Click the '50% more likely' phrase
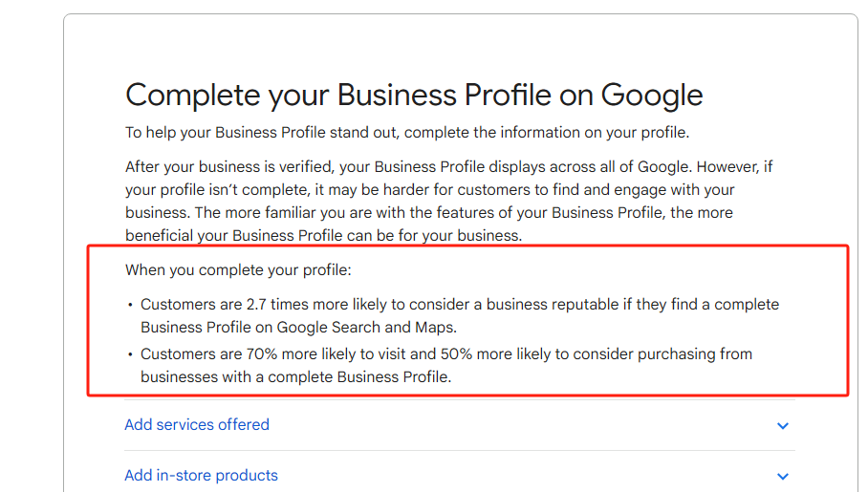The image size is (868, 492). click(x=512, y=354)
